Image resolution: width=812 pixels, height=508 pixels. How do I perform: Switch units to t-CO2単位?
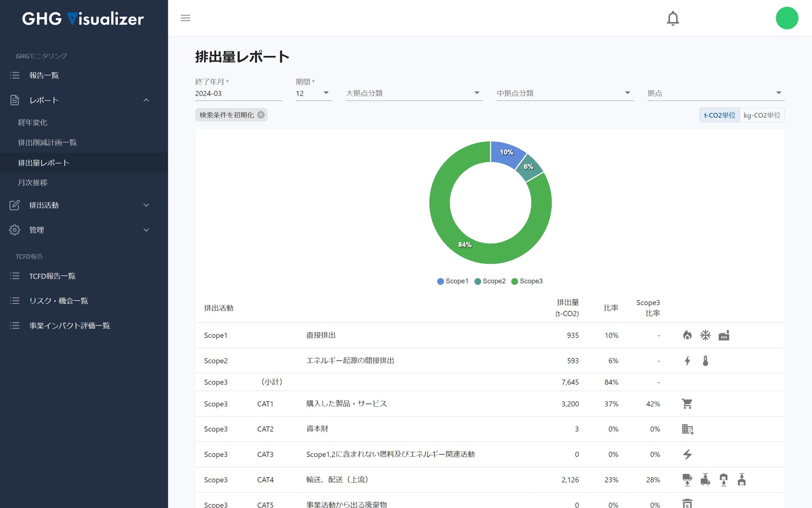pos(719,115)
